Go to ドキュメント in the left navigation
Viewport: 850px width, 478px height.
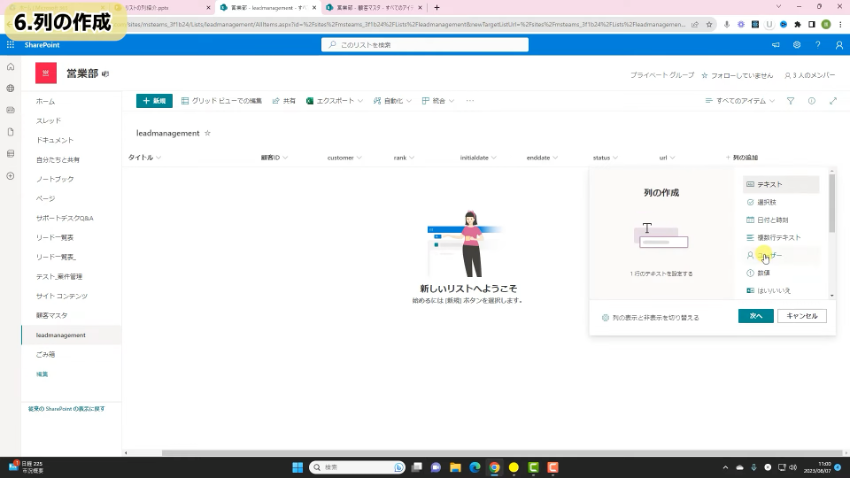click(x=55, y=140)
